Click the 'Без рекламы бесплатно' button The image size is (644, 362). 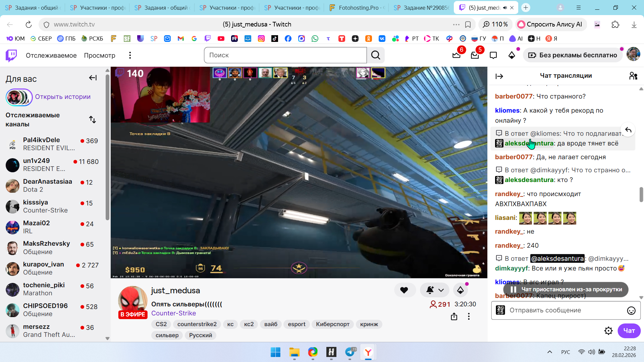[x=573, y=55]
